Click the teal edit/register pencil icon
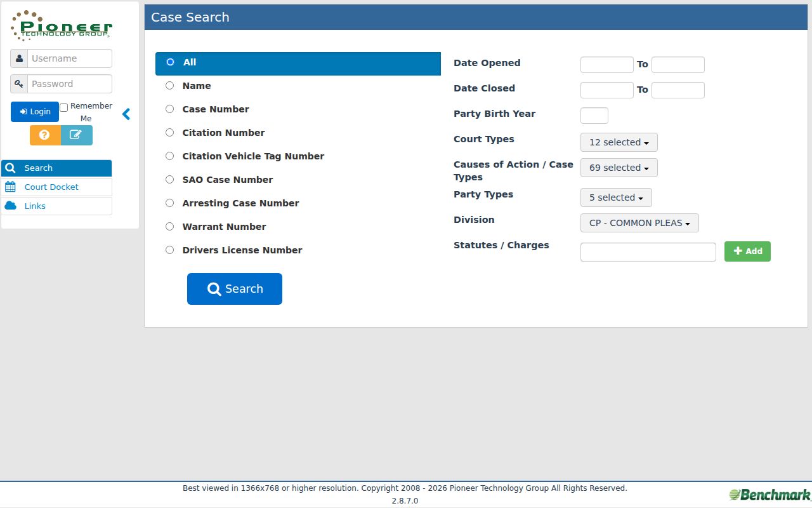The height and width of the screenshot is (508, 812). point(77,135)
